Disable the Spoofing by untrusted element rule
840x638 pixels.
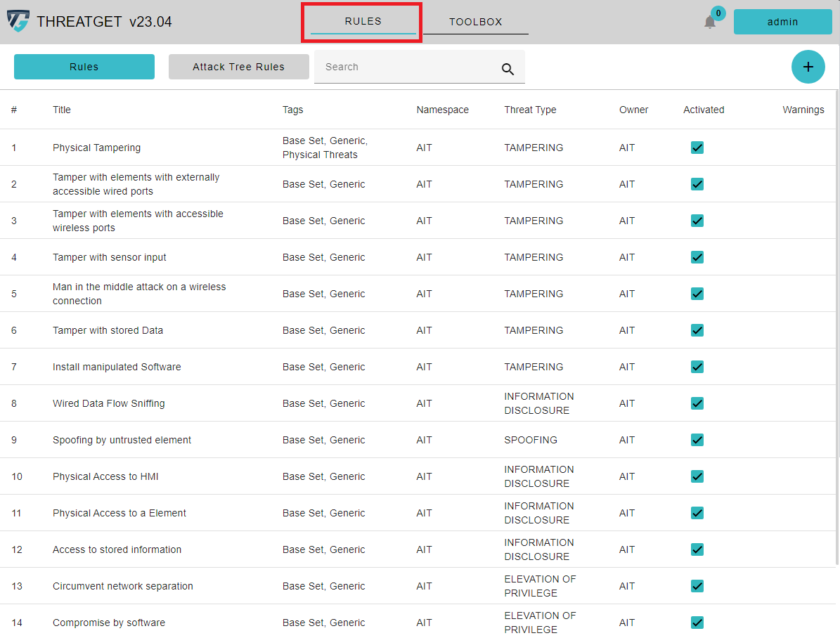(x=697, y=440)
